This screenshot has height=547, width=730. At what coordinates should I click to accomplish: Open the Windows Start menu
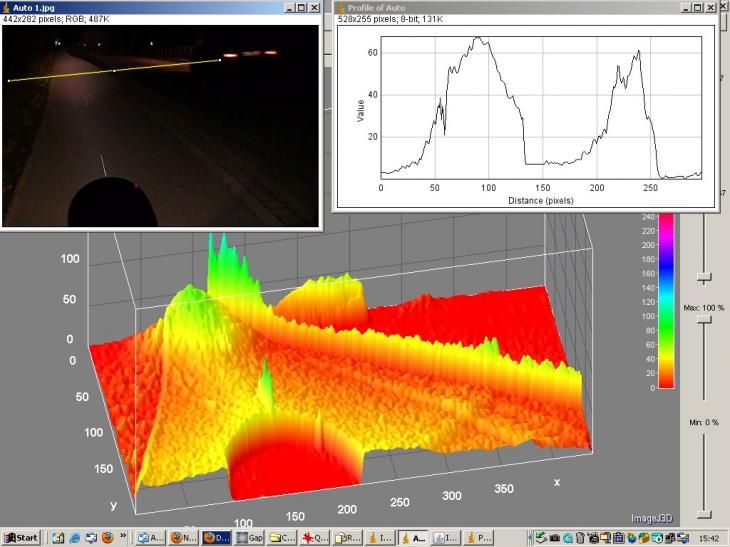21,537
